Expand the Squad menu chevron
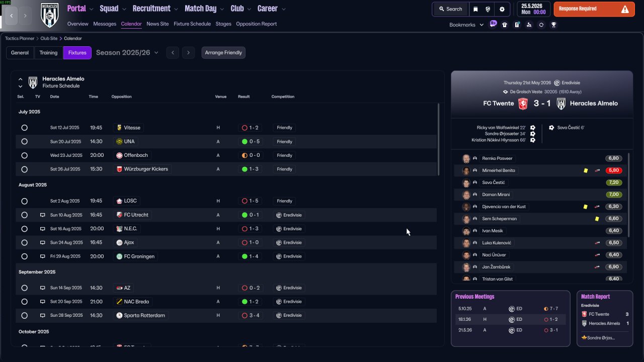644x362 pixels. [124, 9]
